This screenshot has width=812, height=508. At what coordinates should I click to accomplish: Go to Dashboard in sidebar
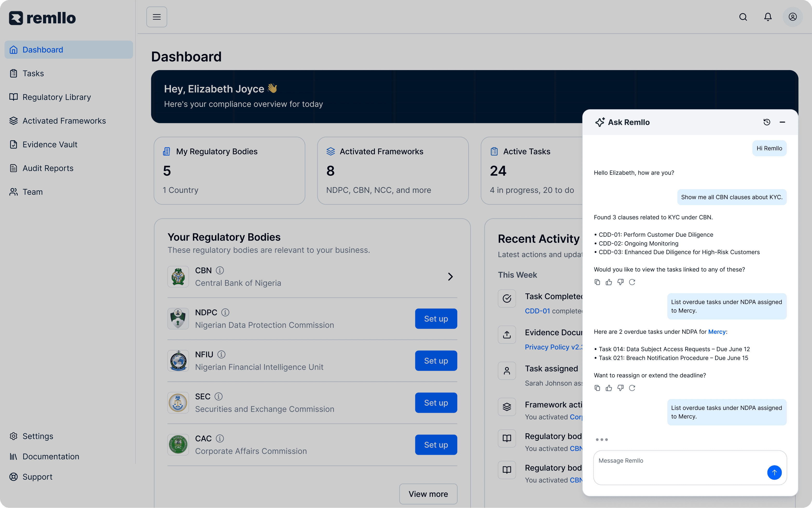pos(69,50)
